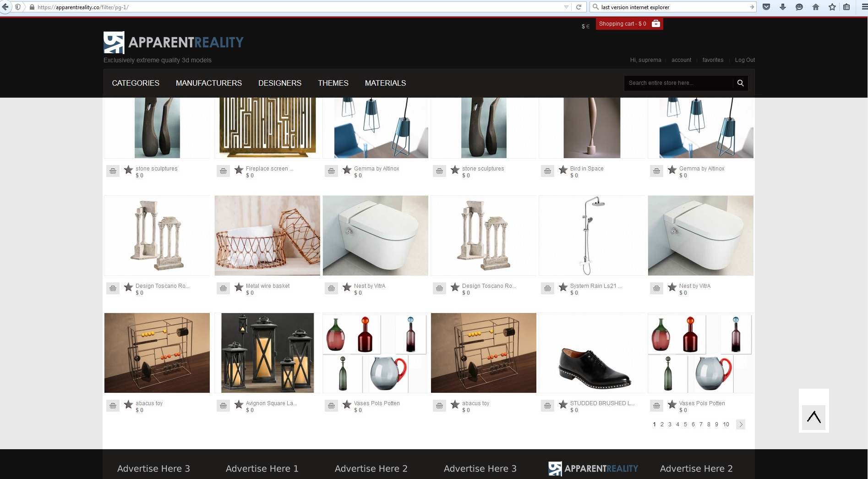Click the browser search box

673,7
